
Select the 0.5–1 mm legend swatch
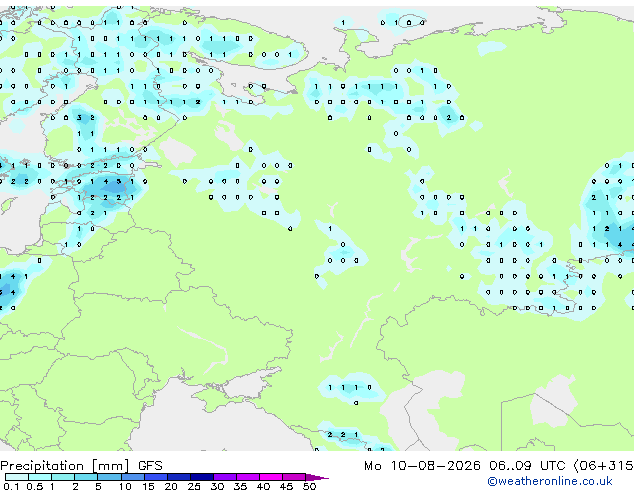tap(40, 477)
